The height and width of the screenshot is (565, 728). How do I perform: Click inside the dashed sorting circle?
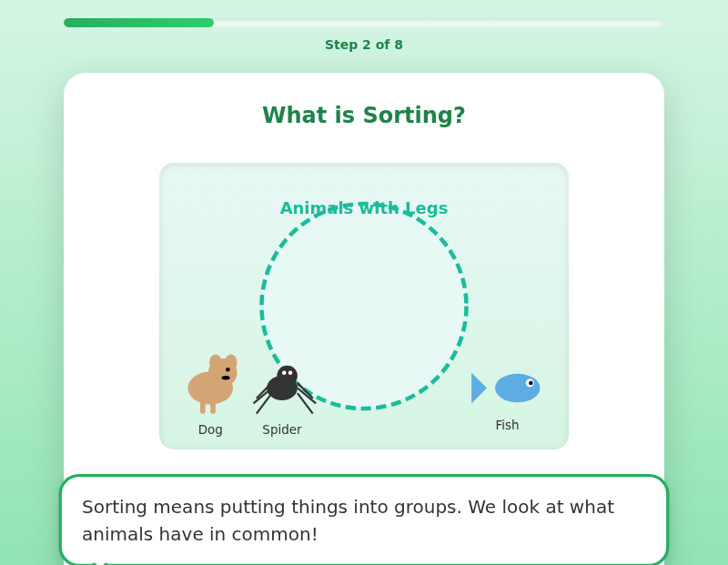(x=364, y=300)
